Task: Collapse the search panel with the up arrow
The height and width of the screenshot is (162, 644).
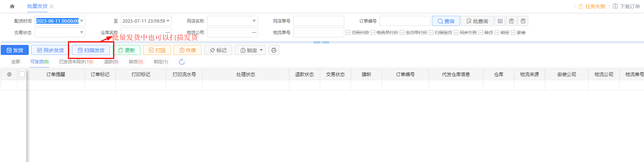Action: [321, 42]
